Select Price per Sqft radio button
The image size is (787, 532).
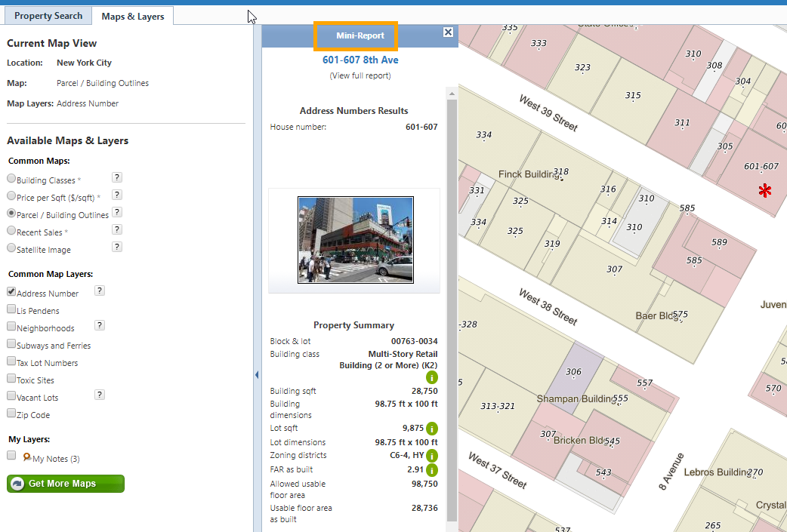(x=11, y=195)
